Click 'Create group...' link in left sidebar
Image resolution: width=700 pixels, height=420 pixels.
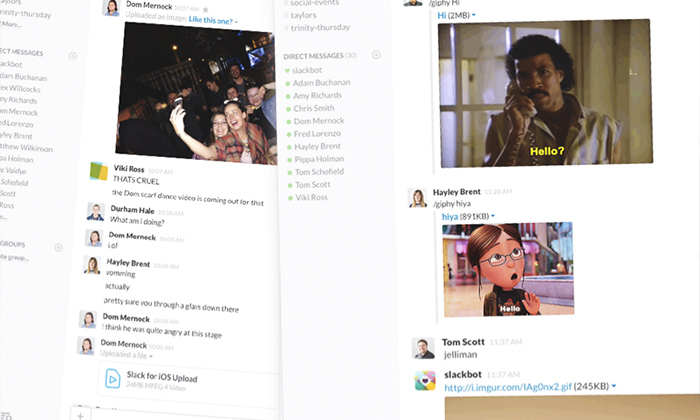click(x=14, y=257)
